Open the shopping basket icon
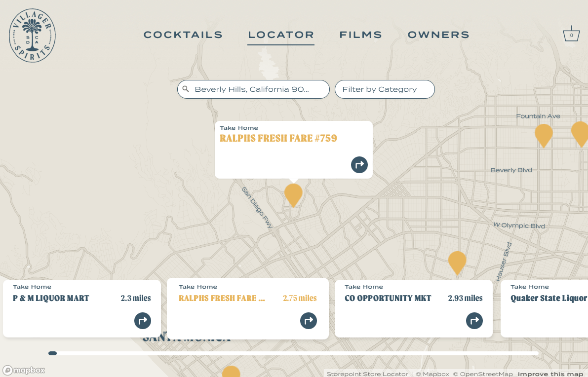 (x=571, y=34)
